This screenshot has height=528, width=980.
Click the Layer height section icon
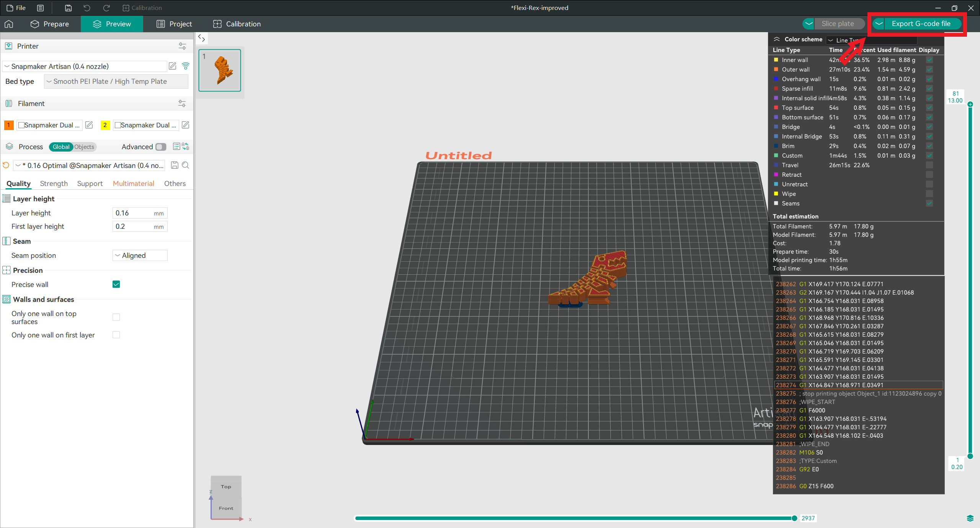pyautogui.click(x=7, y=199)
